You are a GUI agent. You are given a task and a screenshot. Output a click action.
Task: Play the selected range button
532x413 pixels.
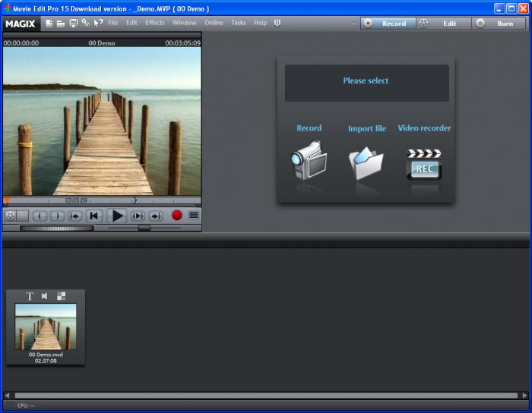coord(138,216)
